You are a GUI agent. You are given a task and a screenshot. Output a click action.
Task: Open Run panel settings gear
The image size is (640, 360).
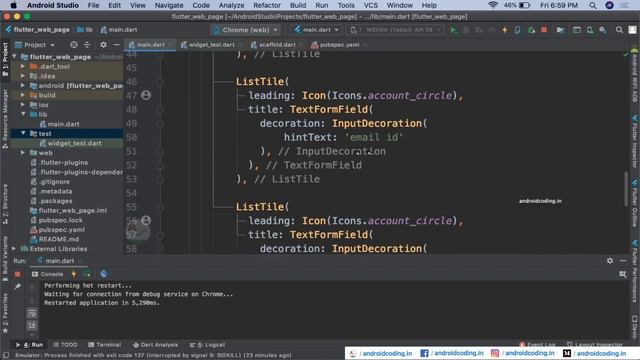610,261
